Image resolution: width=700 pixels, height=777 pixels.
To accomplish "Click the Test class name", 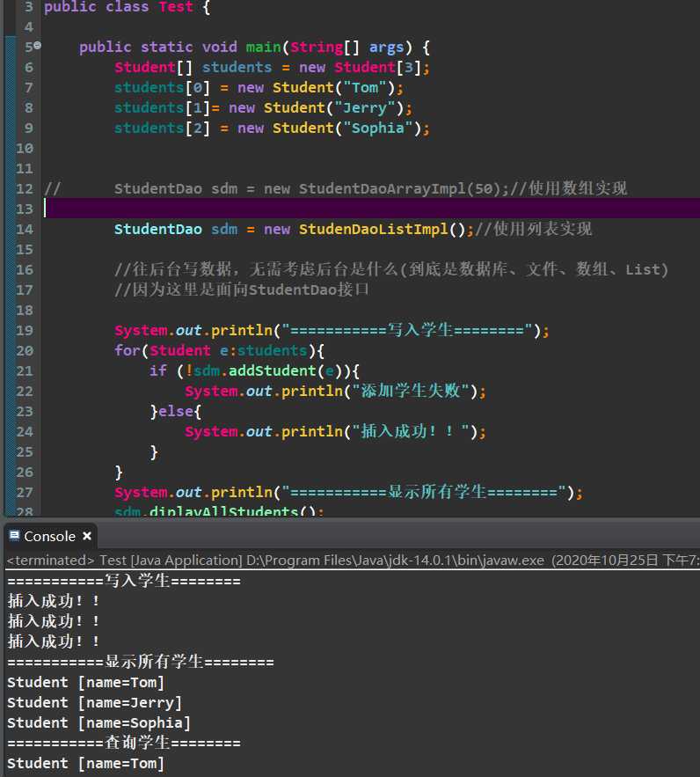I will (176, 7).
